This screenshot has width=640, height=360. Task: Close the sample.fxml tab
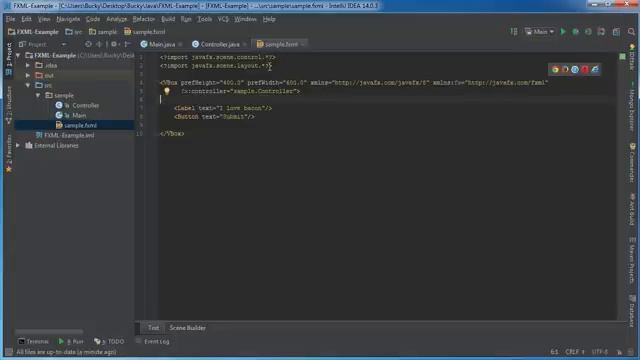(x=303, y=44)
